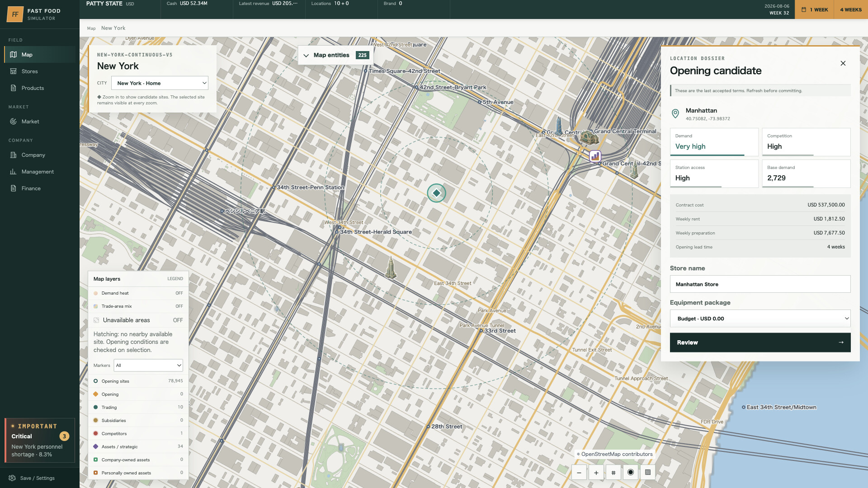The height and width of the screenshot is (488, 868).
Task: Click the Contract cost USD 537,500.00 row
Action: [760, 205]
